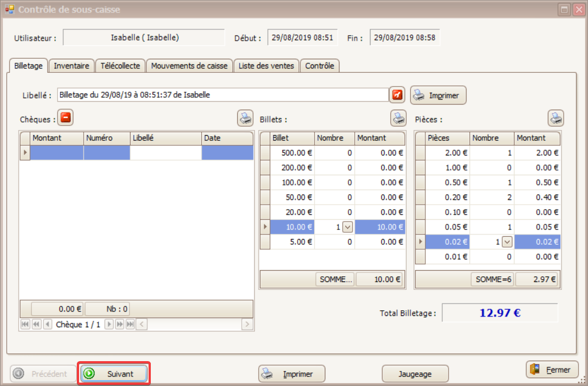Open the Inventaire tab

click(71, 66)
